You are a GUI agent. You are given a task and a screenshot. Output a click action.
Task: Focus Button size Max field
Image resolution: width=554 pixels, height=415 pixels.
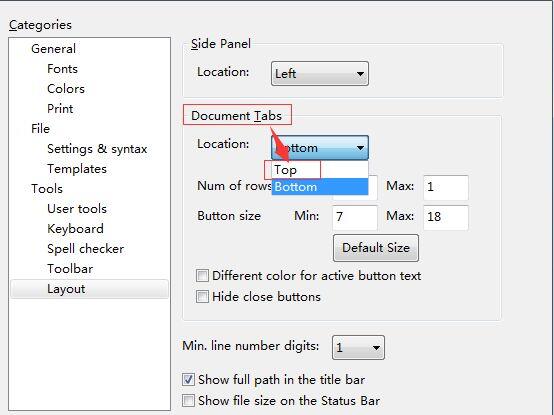pos(446,217)
